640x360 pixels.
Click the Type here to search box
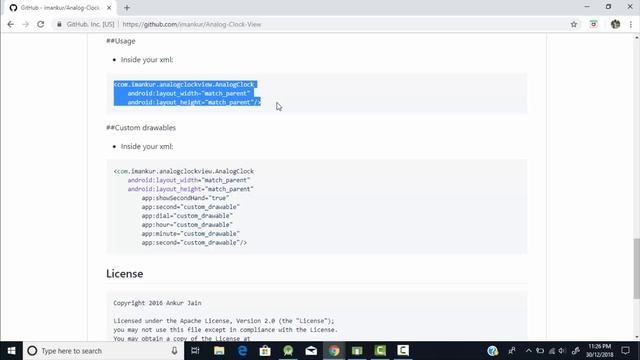click(x=102, y=351)
